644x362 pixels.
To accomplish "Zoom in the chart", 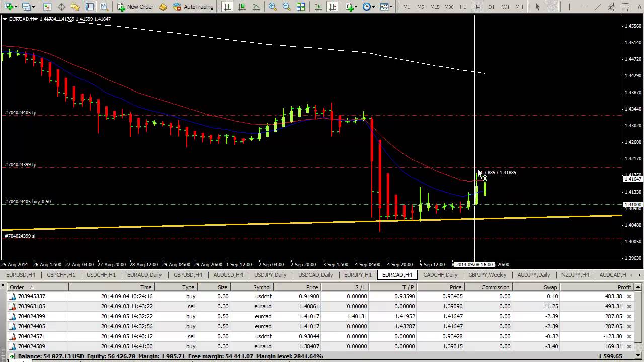I will 272,7.
